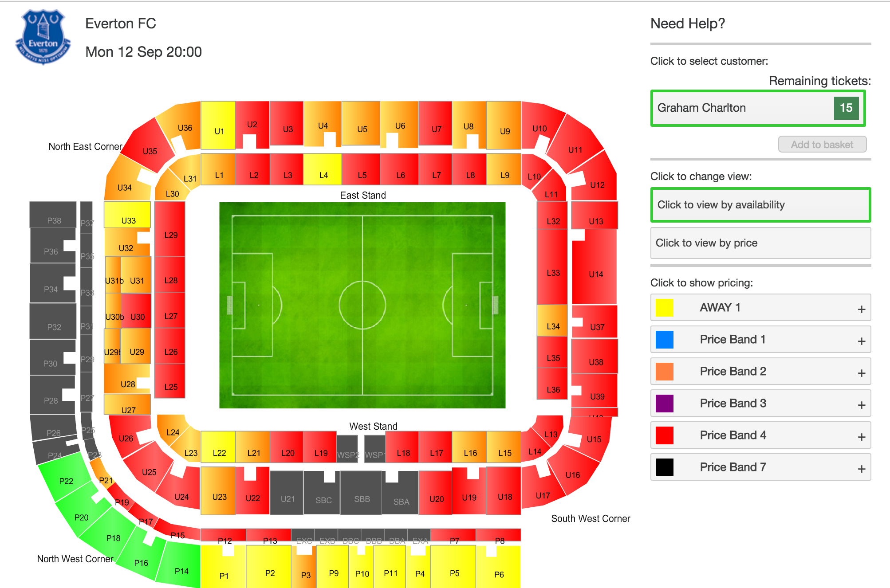The width and height of the screenshot is (890, 588).
Task: Expand Price Band 7 pricing
Action: click(x=861, y=468)
